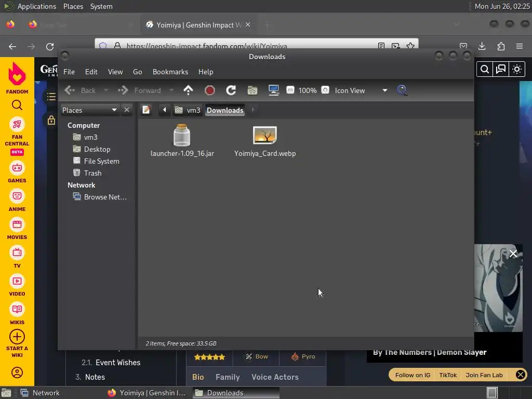Open the Go menu

[137, 72]
